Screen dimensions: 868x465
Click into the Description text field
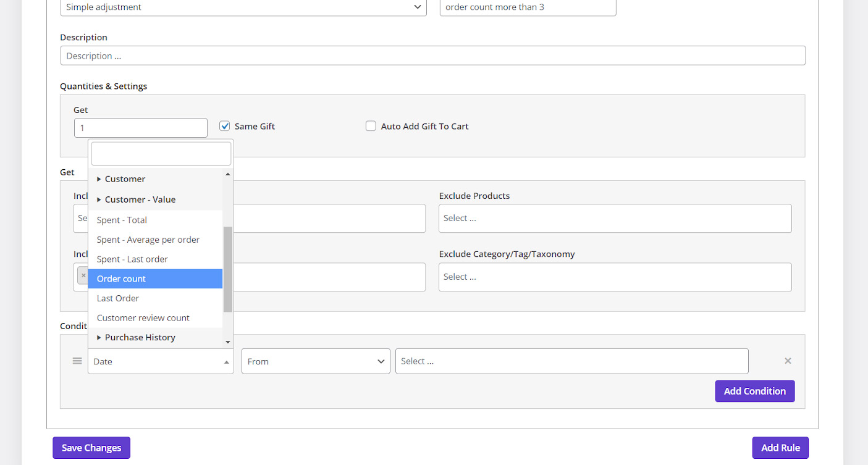click(432, 56)
